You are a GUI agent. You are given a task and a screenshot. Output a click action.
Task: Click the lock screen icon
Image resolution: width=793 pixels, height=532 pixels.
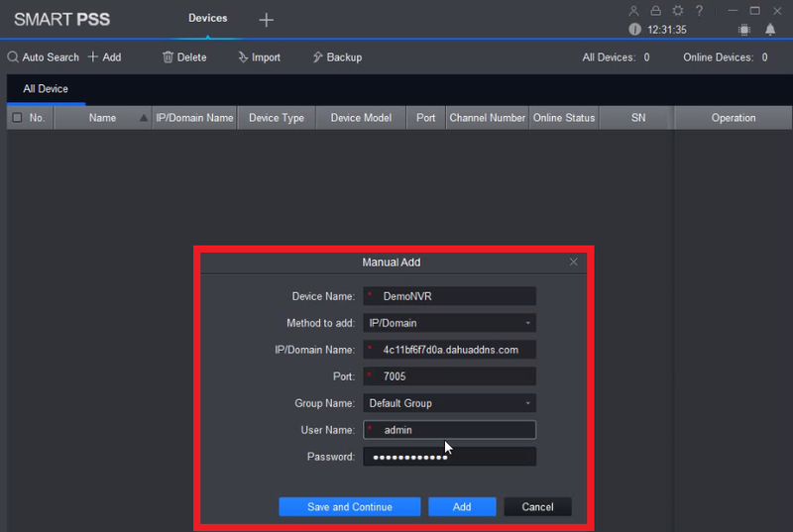655,11
